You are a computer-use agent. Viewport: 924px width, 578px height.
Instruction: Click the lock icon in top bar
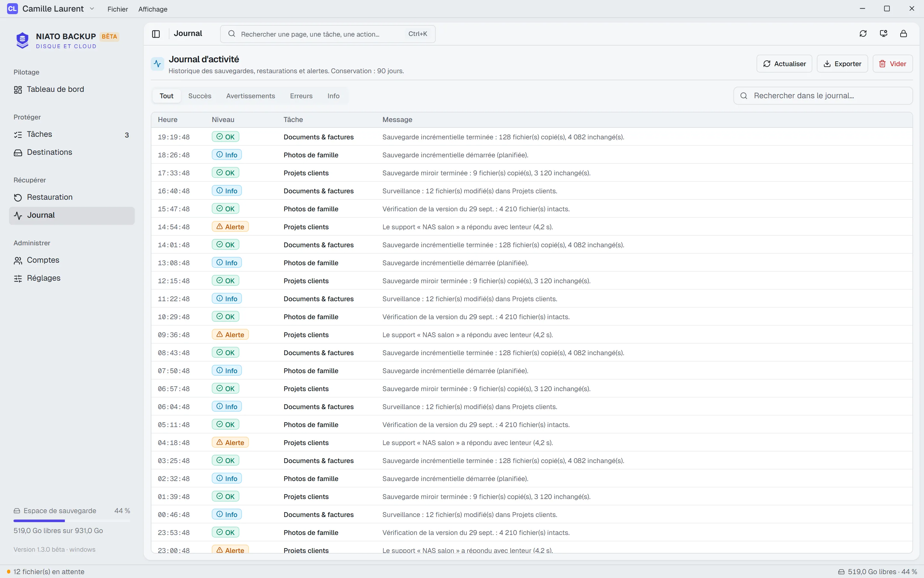[x=903, y=34]
